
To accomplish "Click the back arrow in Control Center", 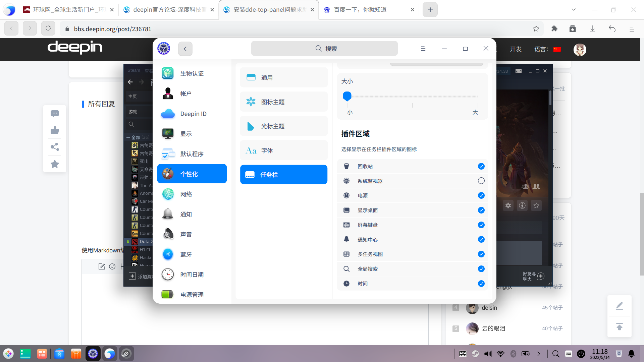I will [185, 49].
